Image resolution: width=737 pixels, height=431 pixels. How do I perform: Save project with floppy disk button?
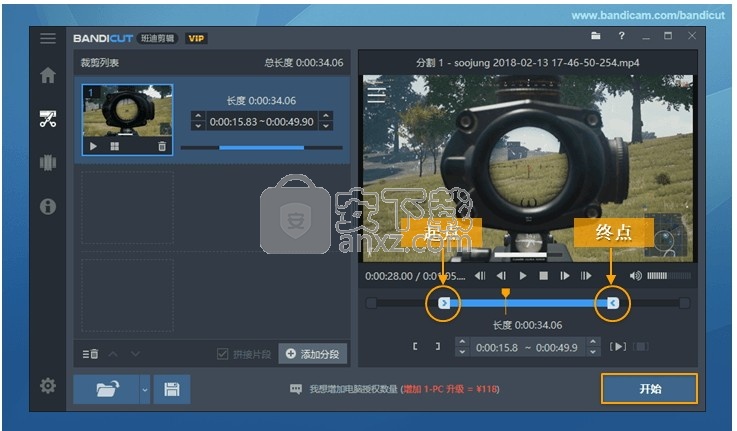tap(172, 389)
